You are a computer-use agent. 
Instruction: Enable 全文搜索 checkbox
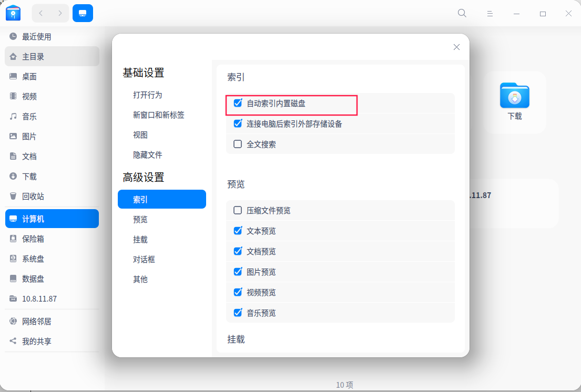coord(238,144)
